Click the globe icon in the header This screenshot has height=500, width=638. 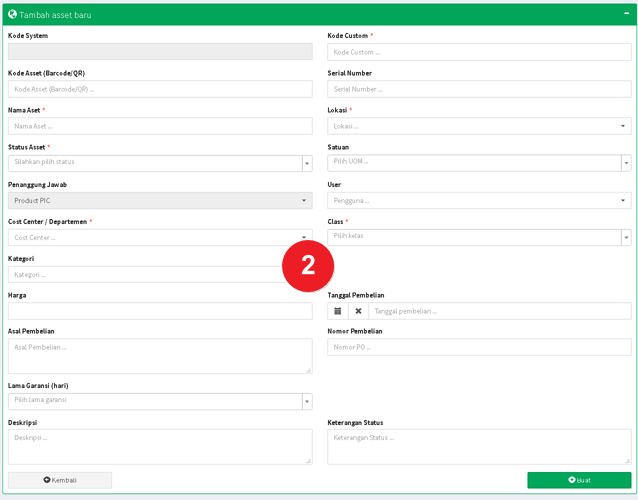click(x=12, y=14)
